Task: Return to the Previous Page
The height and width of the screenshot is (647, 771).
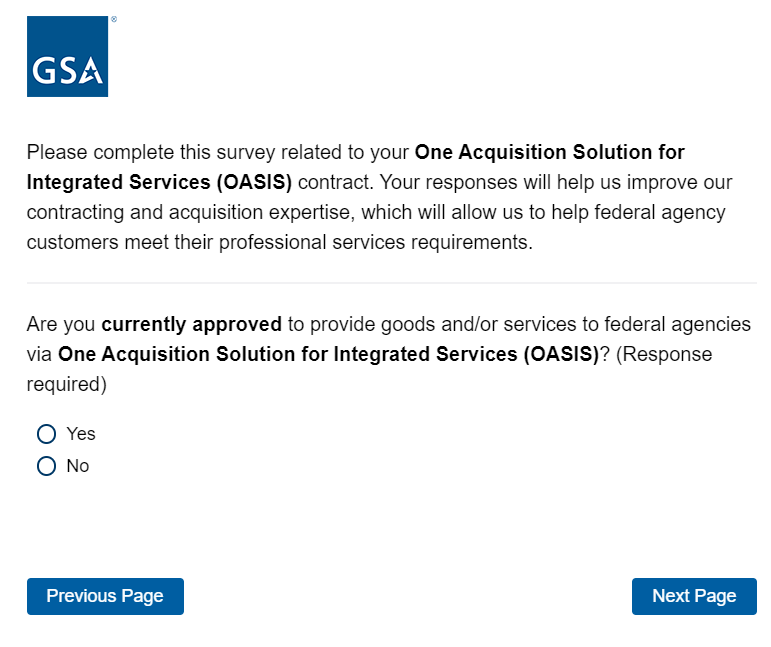Action: pyautogui.click(x=105, y=596)
